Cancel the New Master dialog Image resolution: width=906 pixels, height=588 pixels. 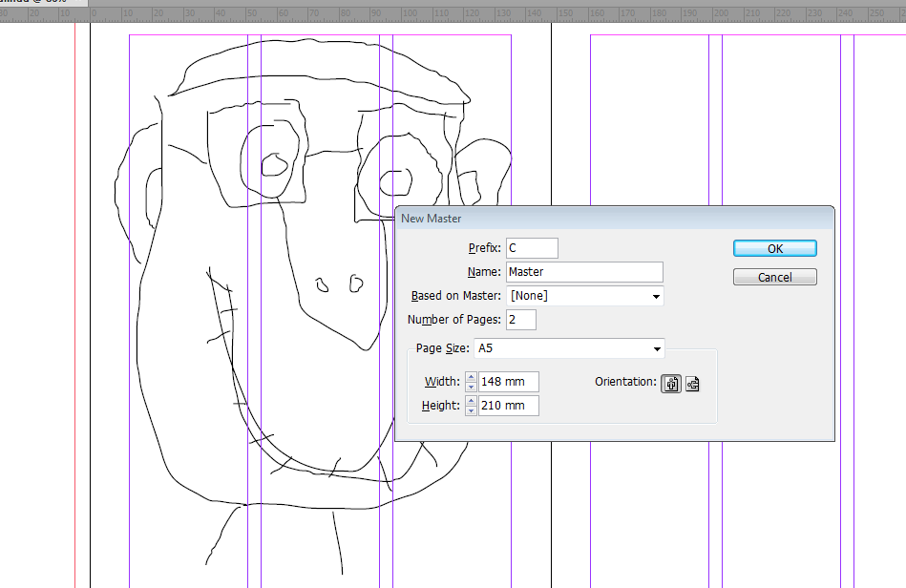coord(774,277)
